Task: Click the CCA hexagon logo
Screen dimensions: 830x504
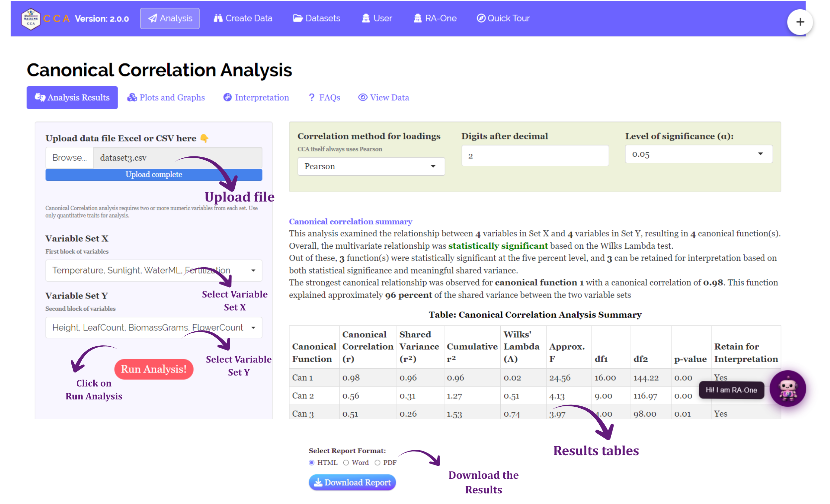Action: coord(31,19)
